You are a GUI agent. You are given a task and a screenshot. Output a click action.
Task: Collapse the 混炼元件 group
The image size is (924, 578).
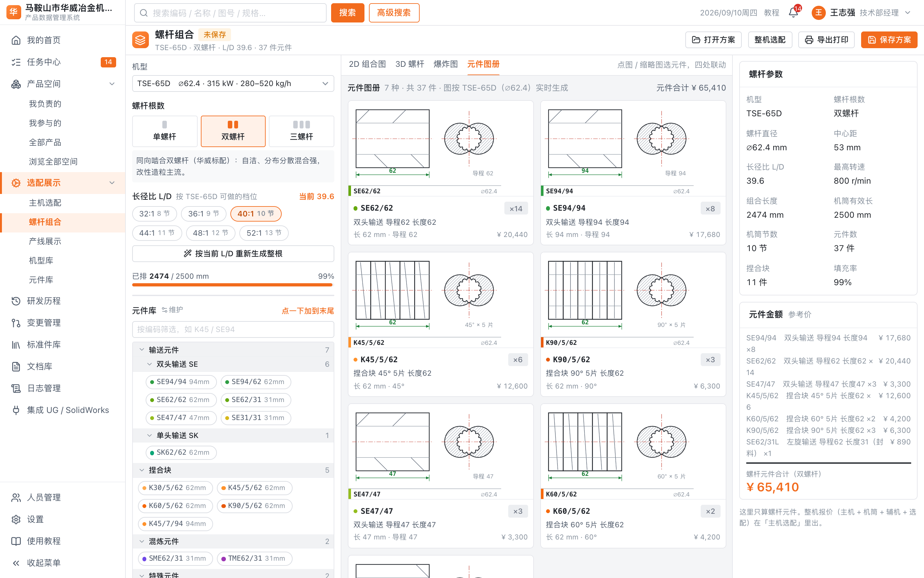coord(142,541)
